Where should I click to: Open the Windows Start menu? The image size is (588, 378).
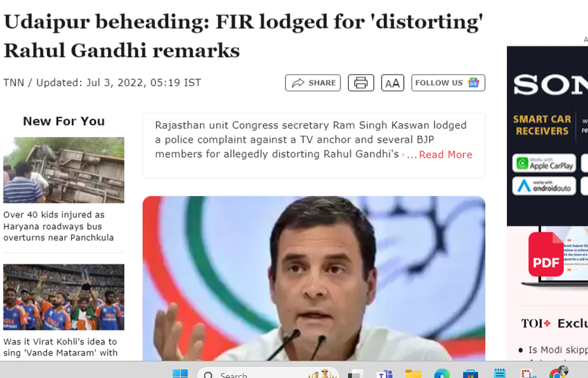181,374
